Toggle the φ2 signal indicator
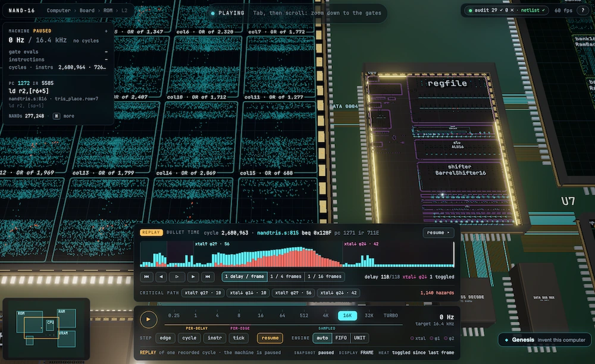This screenshot has width=595, height=364. click(449, 338)
